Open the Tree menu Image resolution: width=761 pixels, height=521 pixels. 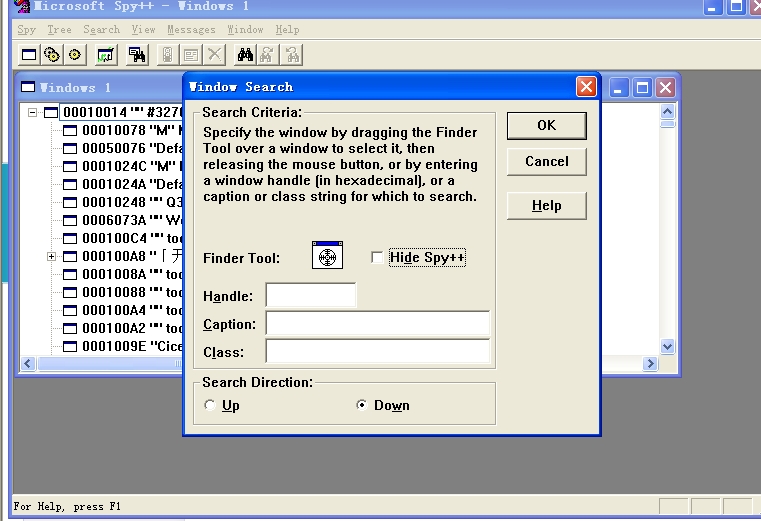59,30
